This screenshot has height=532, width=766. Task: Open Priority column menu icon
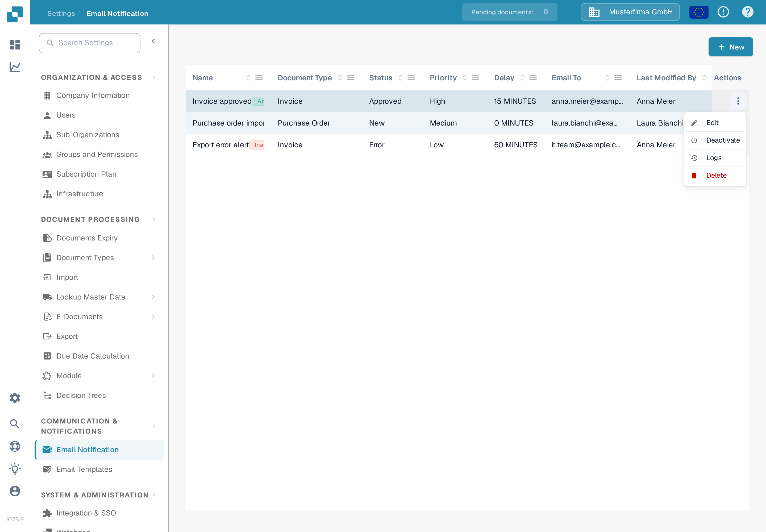tap(475, 78)
